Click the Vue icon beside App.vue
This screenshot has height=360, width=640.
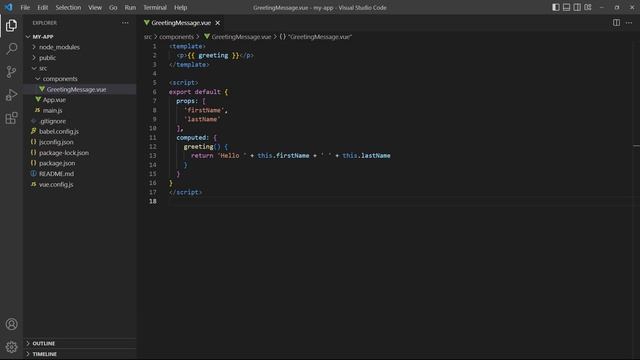[x=38, y=100]
